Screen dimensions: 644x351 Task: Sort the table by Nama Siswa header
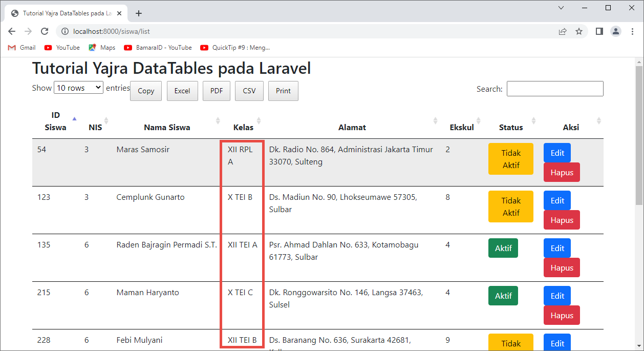pyautogui.click(x=167, y=127)
